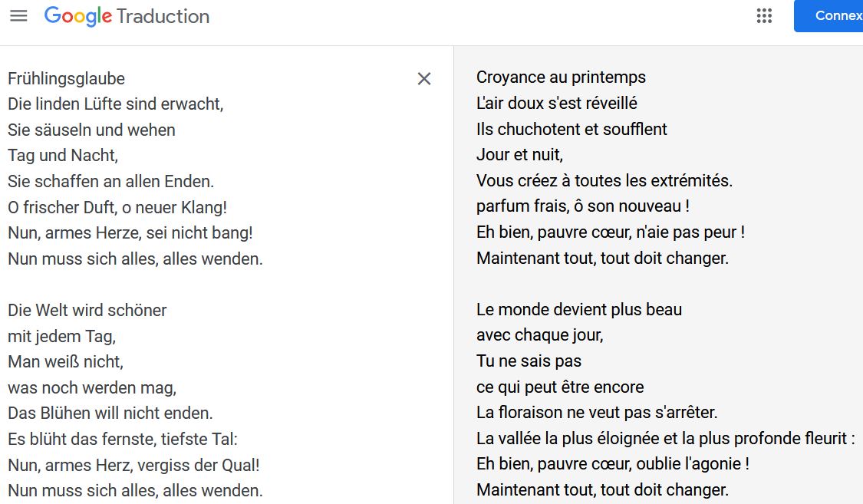Click translation 'Le monde devient plus beau'
Viewport: 863px width, 504px height.
579,310
